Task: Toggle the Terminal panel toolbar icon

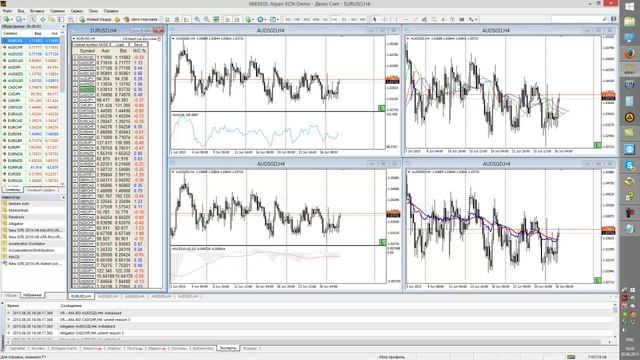Action: 61,19
